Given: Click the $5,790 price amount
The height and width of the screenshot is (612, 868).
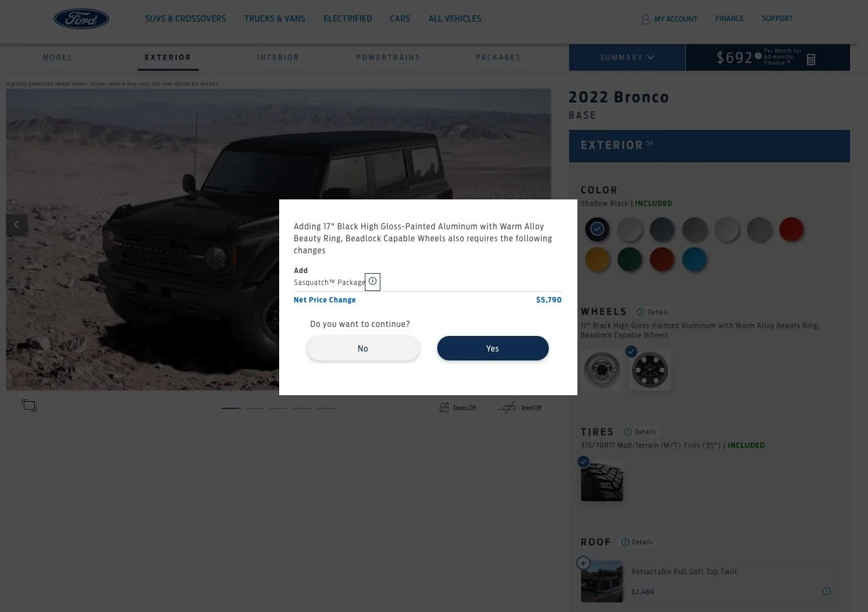Looking at the screenshot, I should click(x=549, y=300).
